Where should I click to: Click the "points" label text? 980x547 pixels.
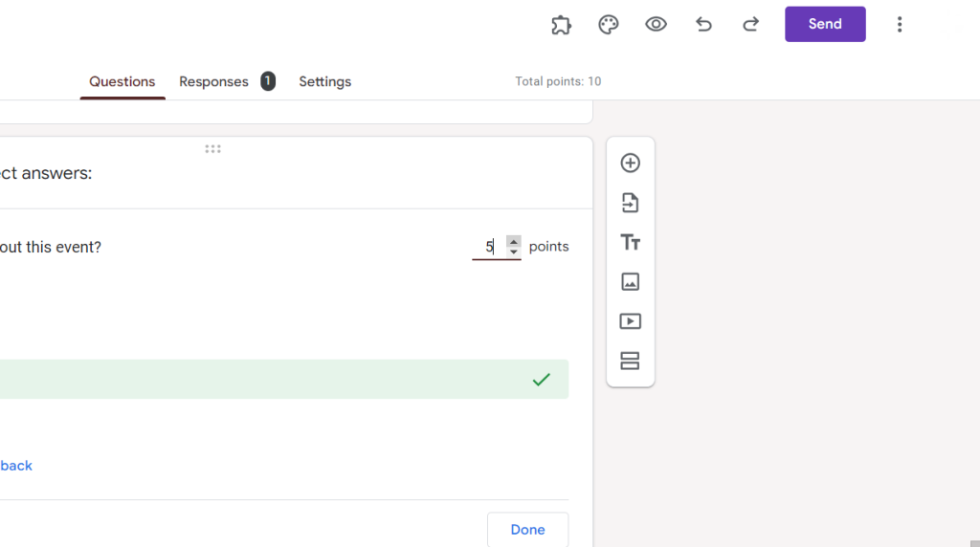click(548, 247)
